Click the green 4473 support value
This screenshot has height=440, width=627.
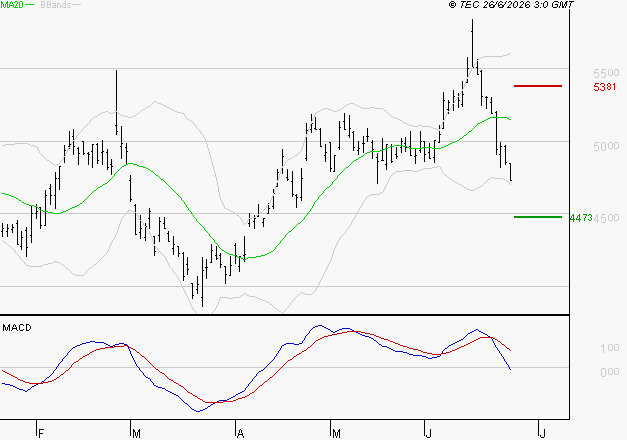pyautogui.click(x=581, y=218)
